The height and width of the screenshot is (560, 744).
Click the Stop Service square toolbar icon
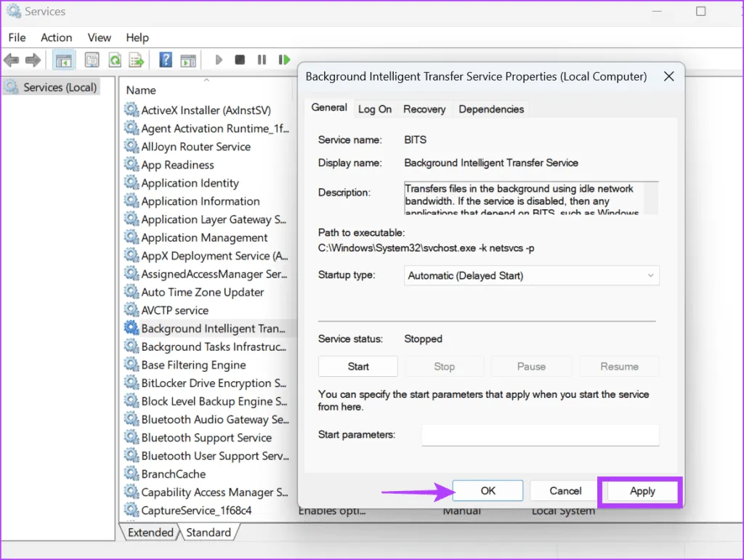[x=240, y=60]
